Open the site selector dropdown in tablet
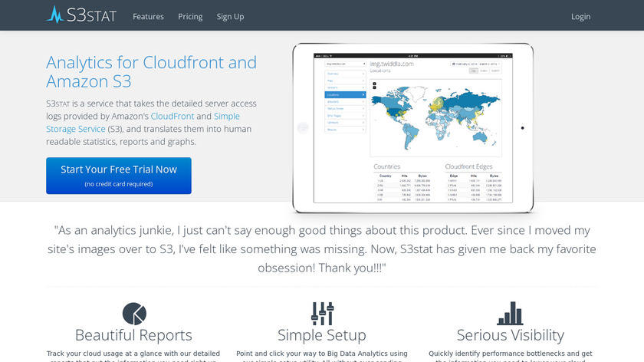 click(x=345, y=64)
